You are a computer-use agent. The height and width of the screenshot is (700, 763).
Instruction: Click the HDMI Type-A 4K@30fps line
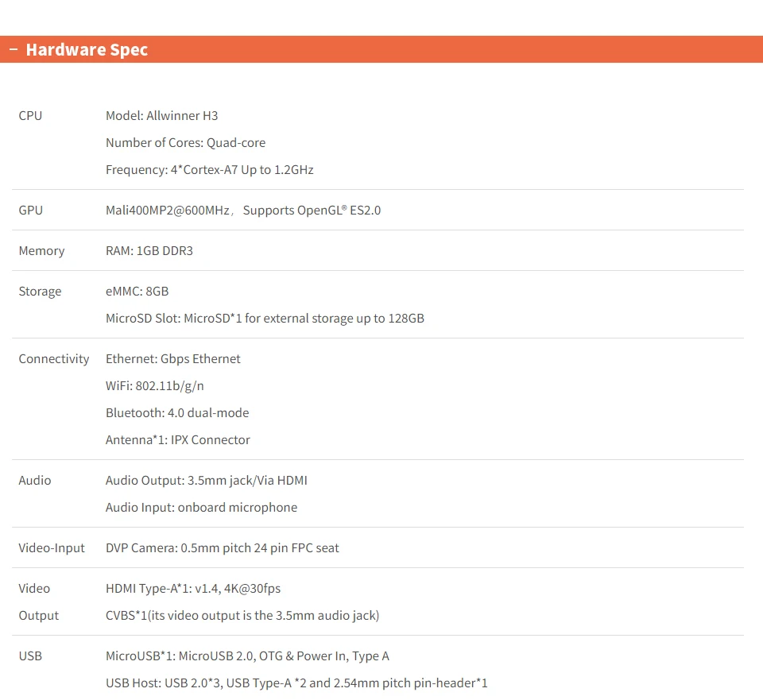[192, 588]
